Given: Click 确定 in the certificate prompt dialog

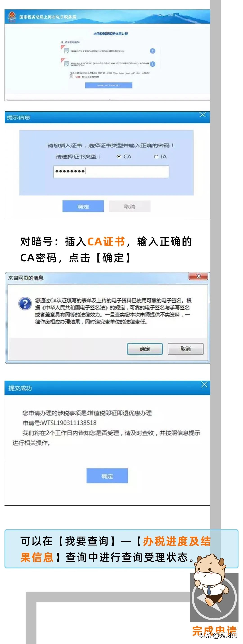Looking at the screenshot, I should click(x=83, y=206).
